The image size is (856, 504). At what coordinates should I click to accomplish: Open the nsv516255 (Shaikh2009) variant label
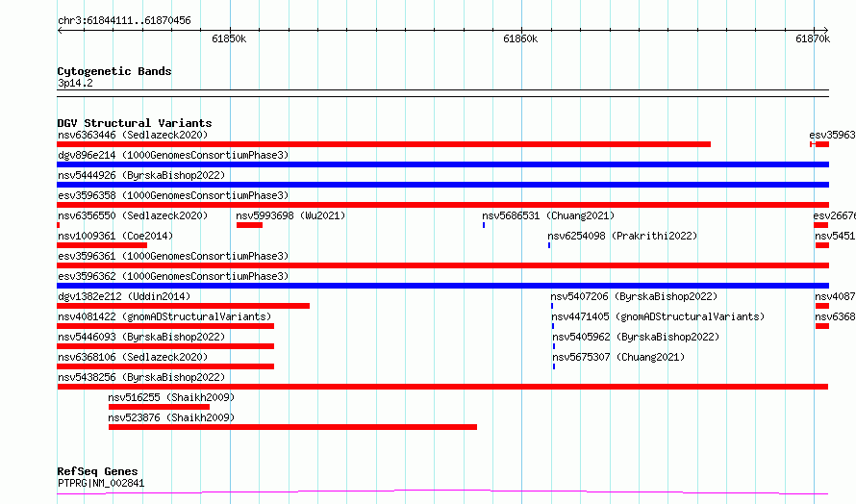(171, 397)
